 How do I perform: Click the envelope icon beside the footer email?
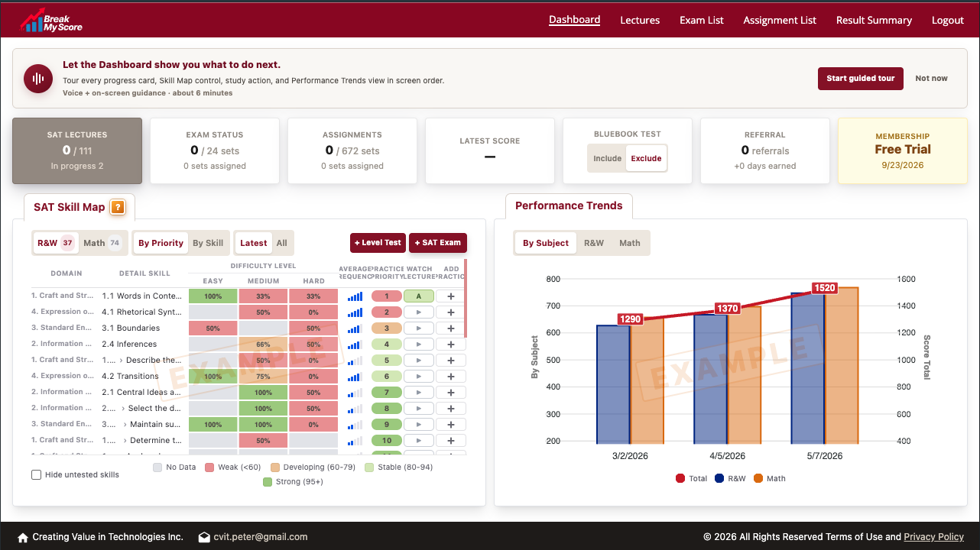coord(204,537)
